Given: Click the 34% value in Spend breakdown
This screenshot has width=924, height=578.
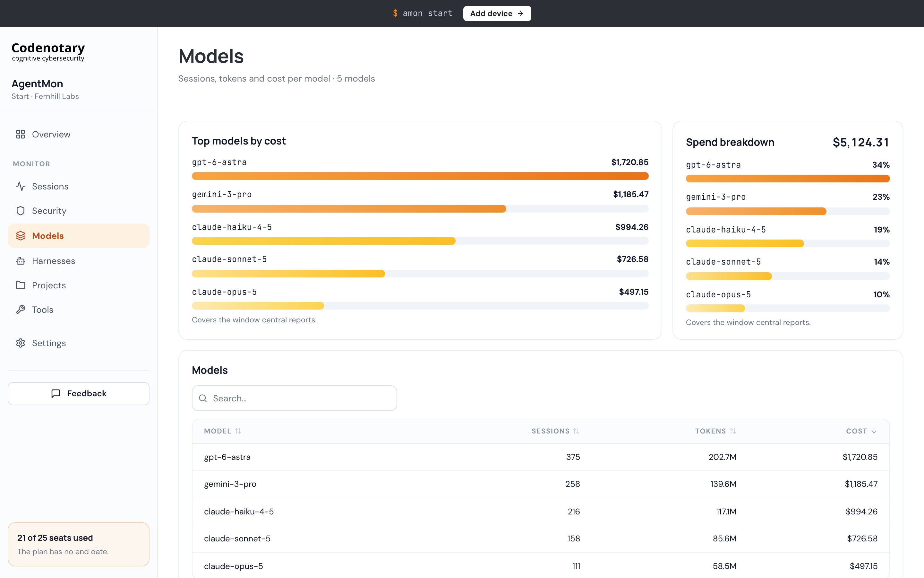Looking at the screenshot, I should [x=881, y=165].
